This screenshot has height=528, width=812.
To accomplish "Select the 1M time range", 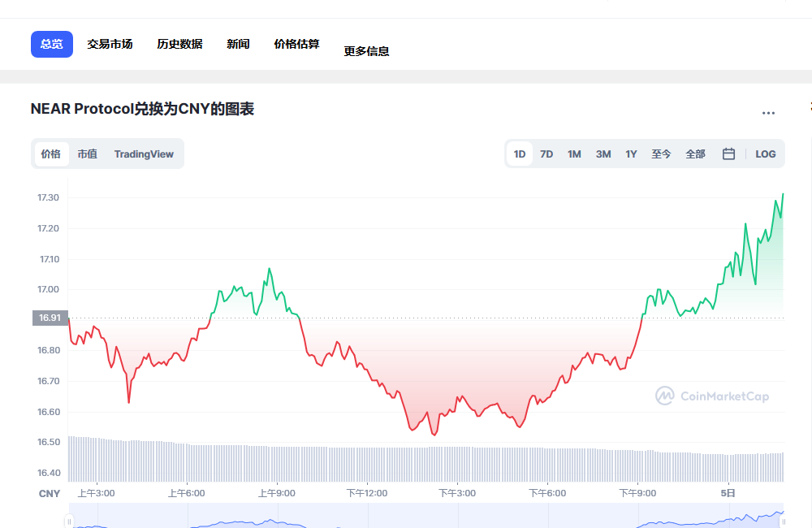I will [574, 154].
